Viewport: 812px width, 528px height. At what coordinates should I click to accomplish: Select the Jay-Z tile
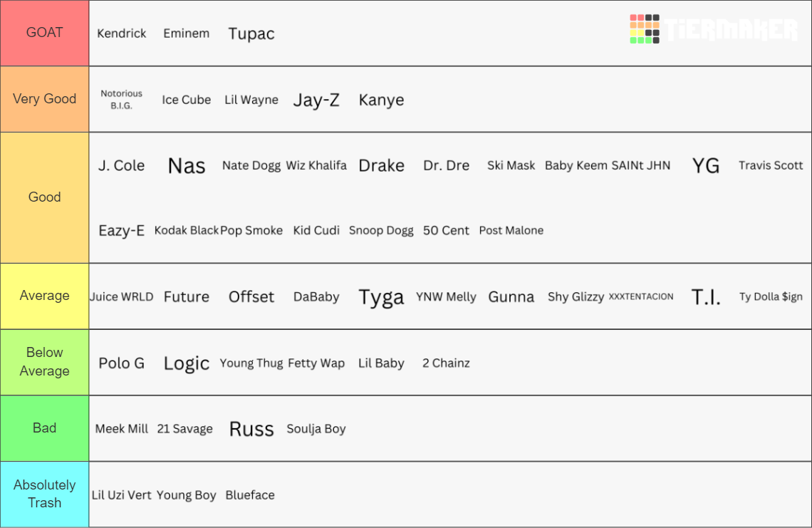316,100
